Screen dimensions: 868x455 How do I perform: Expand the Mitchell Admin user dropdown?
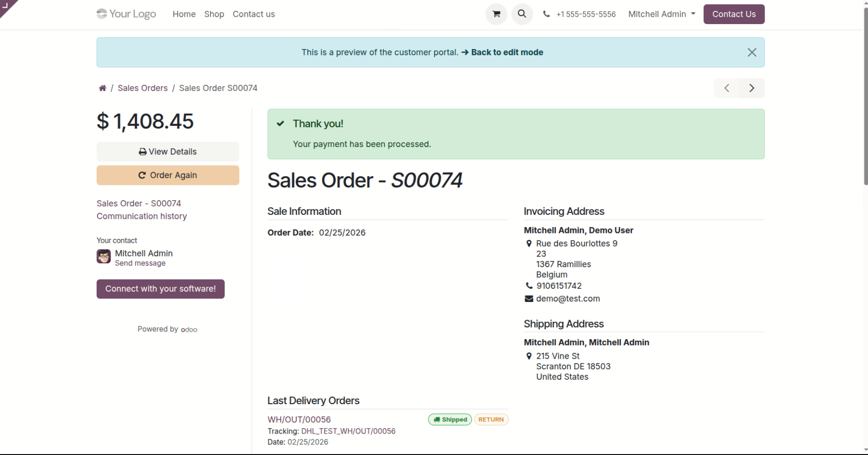[x=662, y=14]
